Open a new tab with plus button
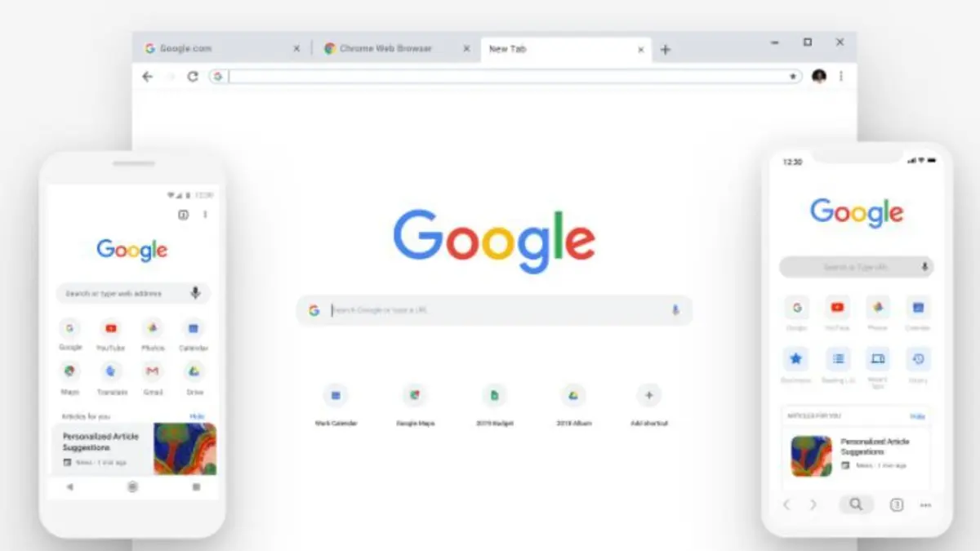 coord(666,50)
